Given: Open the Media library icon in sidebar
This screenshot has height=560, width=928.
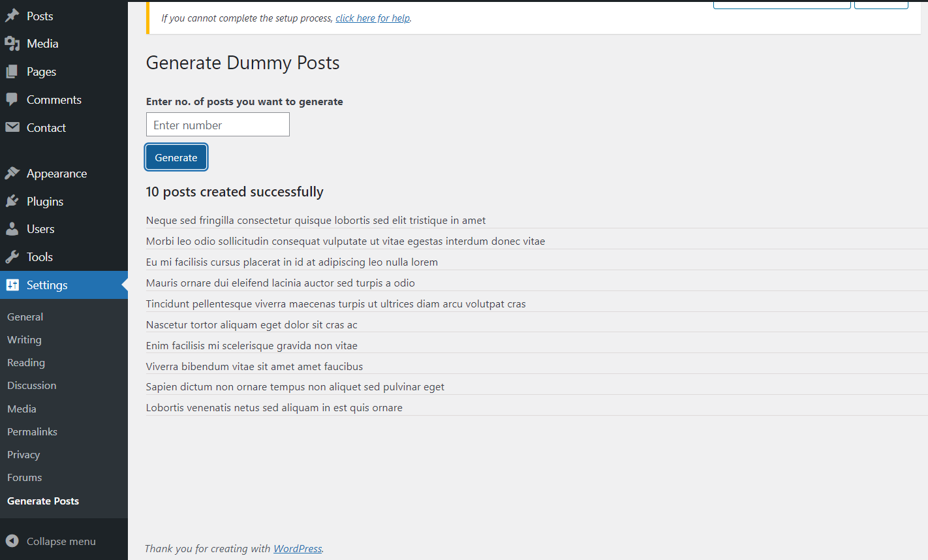Looking at the screenshot, I should click(x=12, y=43).
